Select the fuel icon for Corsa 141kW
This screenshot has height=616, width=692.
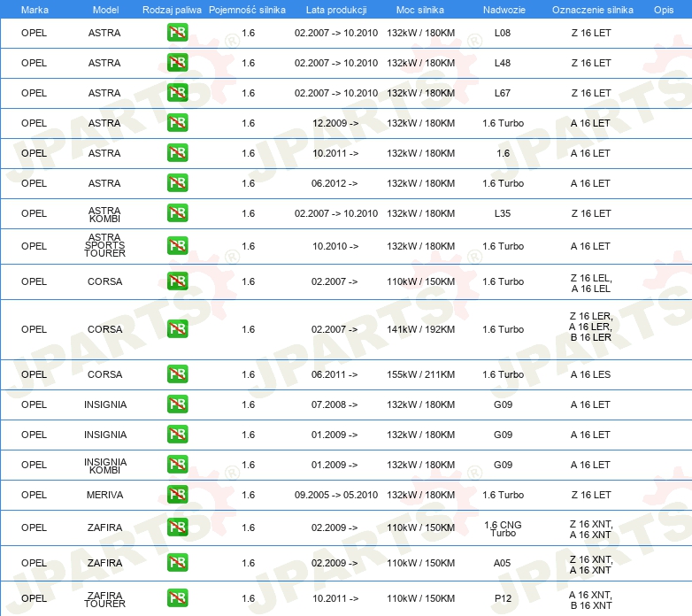pyautogui.click(x=177, y=328)
